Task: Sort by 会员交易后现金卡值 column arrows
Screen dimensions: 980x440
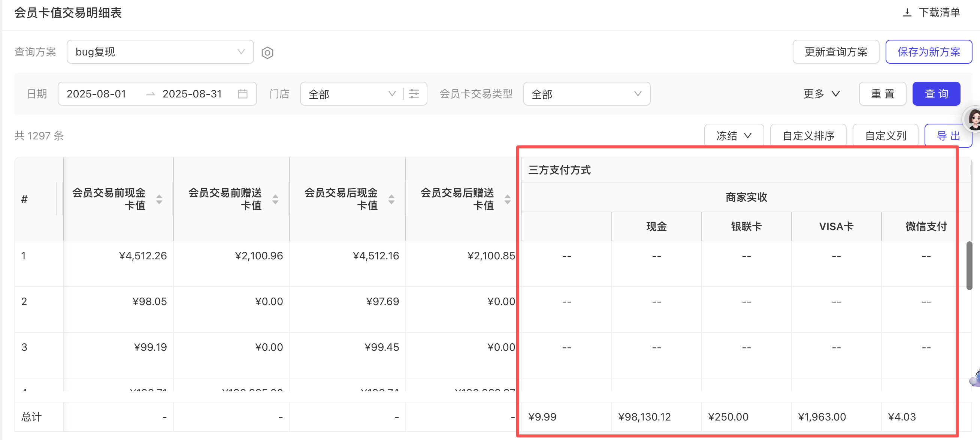Action: (391, 199)
